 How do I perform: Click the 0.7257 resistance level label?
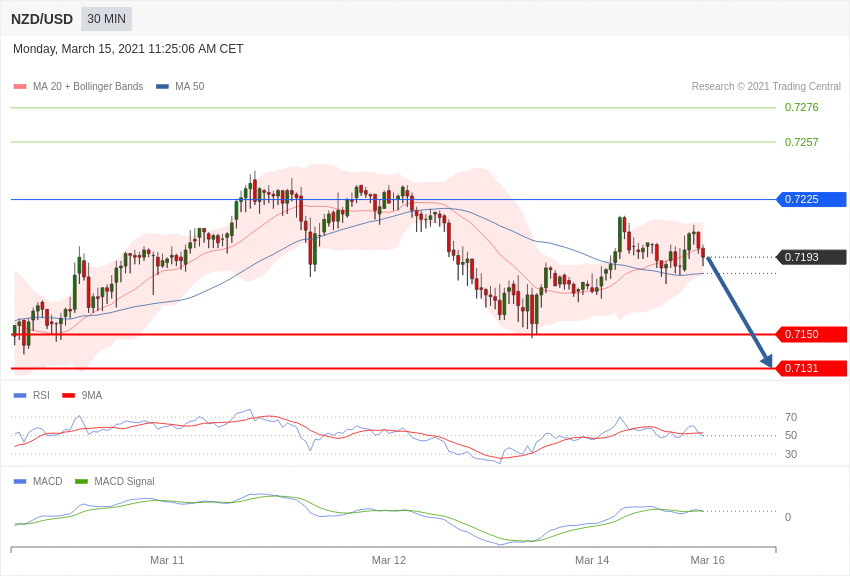pos(801,142)
